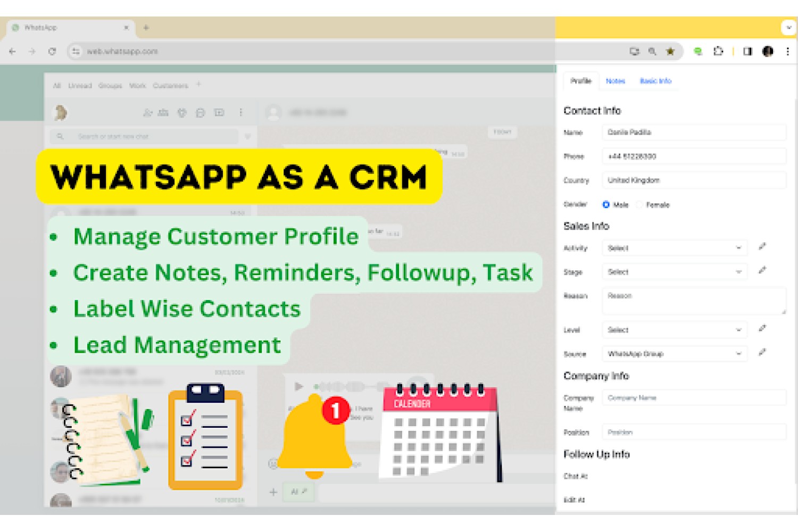Click the Name input field

click(x=694, y=132)
